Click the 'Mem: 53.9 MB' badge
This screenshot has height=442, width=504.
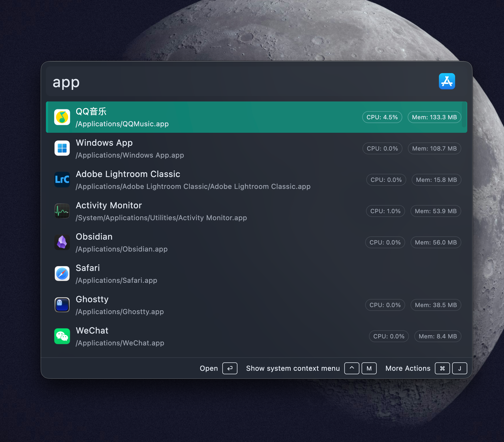point(436,211)
